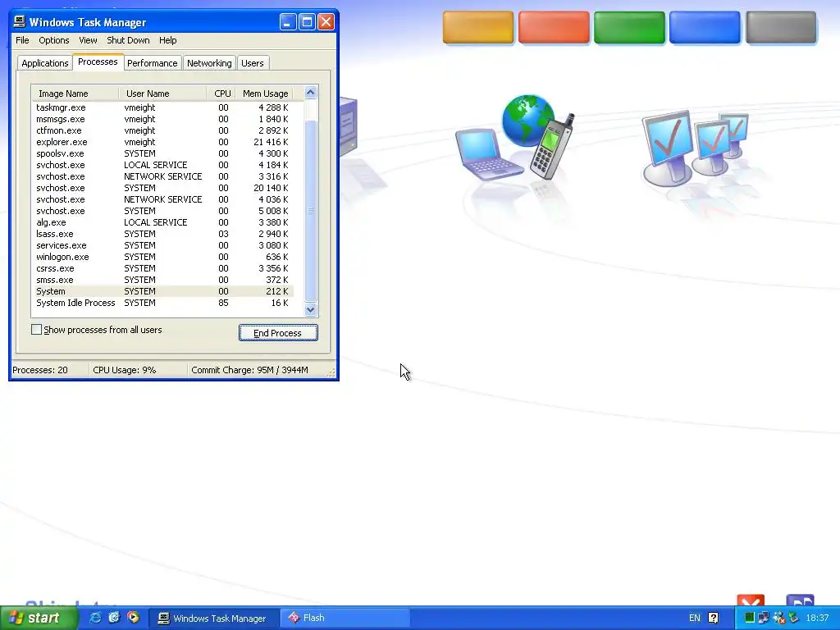Switch to the Users tab

tap(253, 63)
